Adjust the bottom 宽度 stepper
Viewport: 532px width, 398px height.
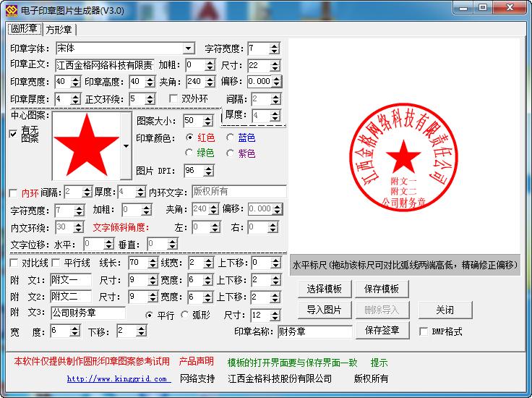(x=74, y=331)
